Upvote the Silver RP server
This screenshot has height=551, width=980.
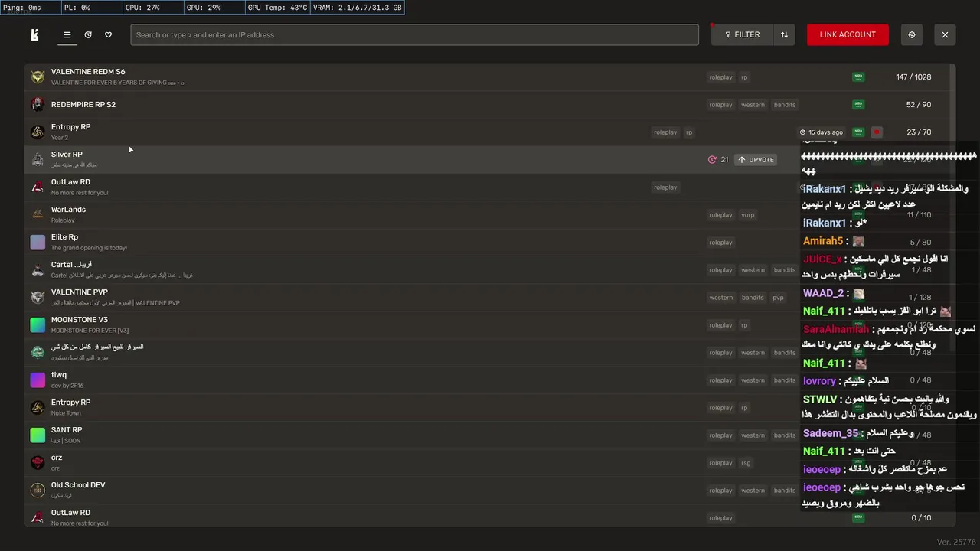click(x=756, y=159)
